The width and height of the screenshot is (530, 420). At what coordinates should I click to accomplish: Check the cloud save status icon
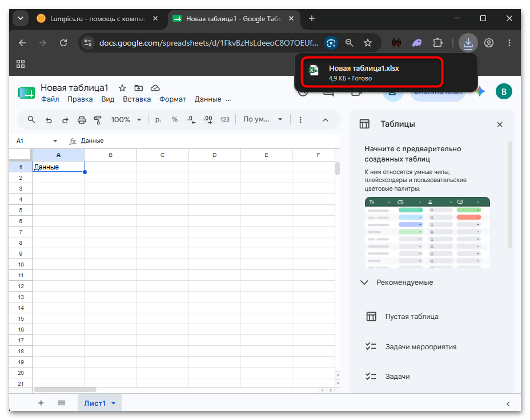click(x=155, y=88)
